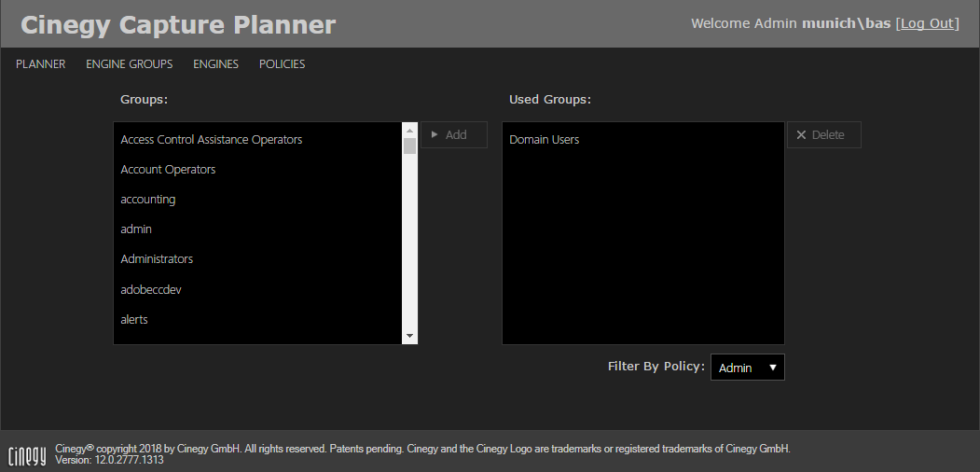Click the Delete button
The width and height of the screenshot is (980, 472).
(x=823, y=135)
